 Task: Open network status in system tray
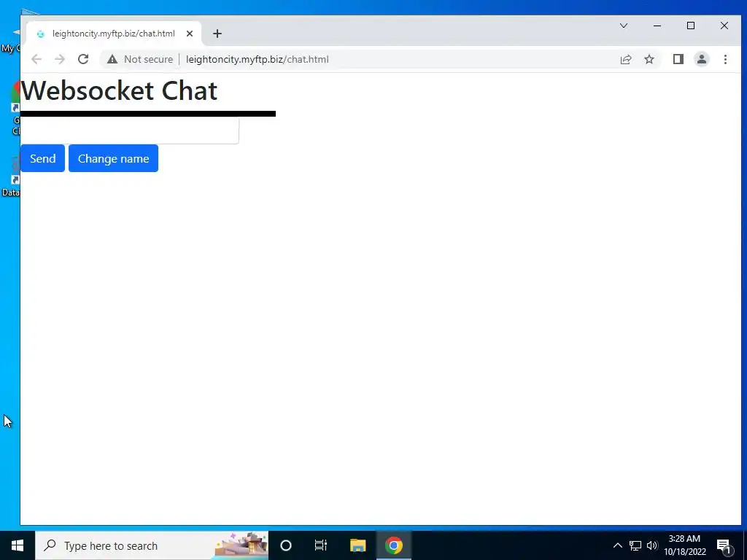(635, 545)
